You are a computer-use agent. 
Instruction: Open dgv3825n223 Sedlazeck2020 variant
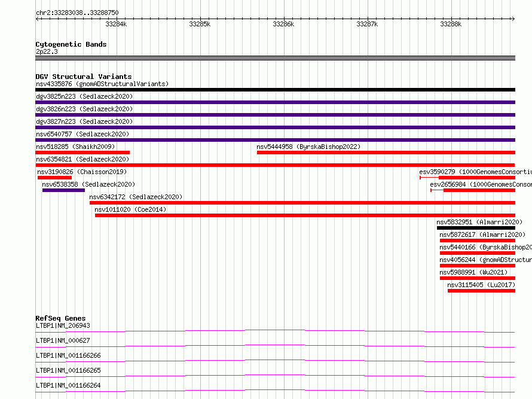pyautogui.click(x=84, y=96)
